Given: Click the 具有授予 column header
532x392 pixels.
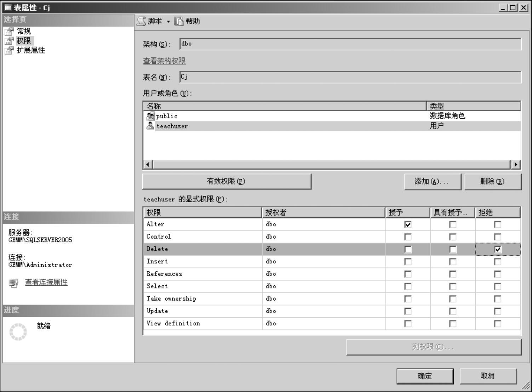Looking at the screenshot, I should click(453, 212).
